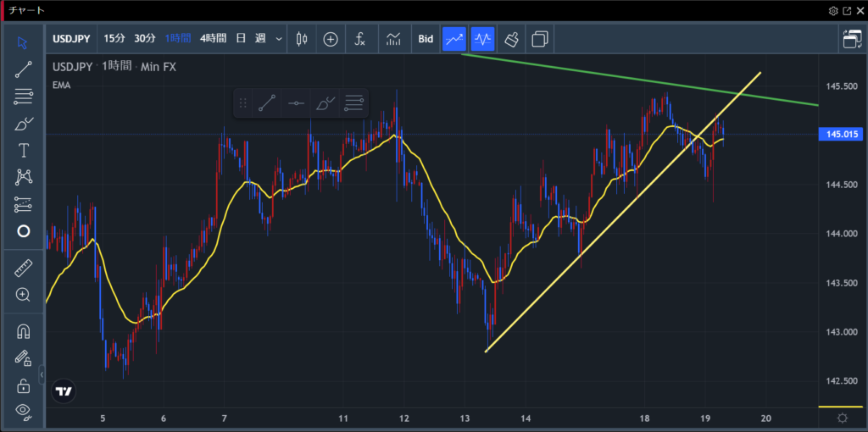Screen dimensions: 868x432
Task: Close the チャート panel
Action: [x=860, y=10]
